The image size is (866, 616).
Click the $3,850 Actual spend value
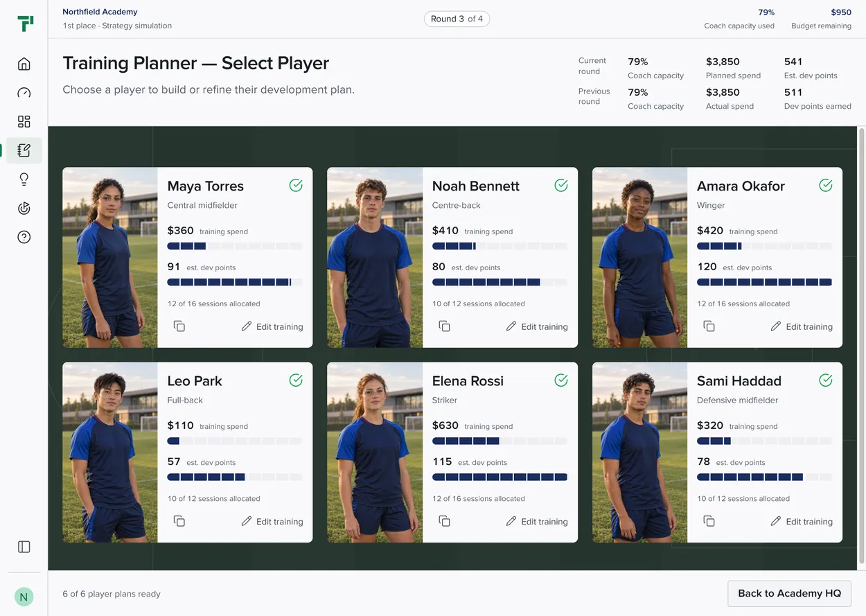(x=723, y=92)
